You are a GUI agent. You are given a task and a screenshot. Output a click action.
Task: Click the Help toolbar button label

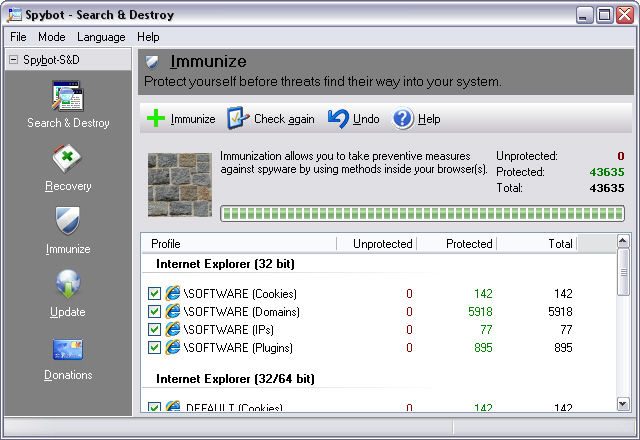[429, 119]
